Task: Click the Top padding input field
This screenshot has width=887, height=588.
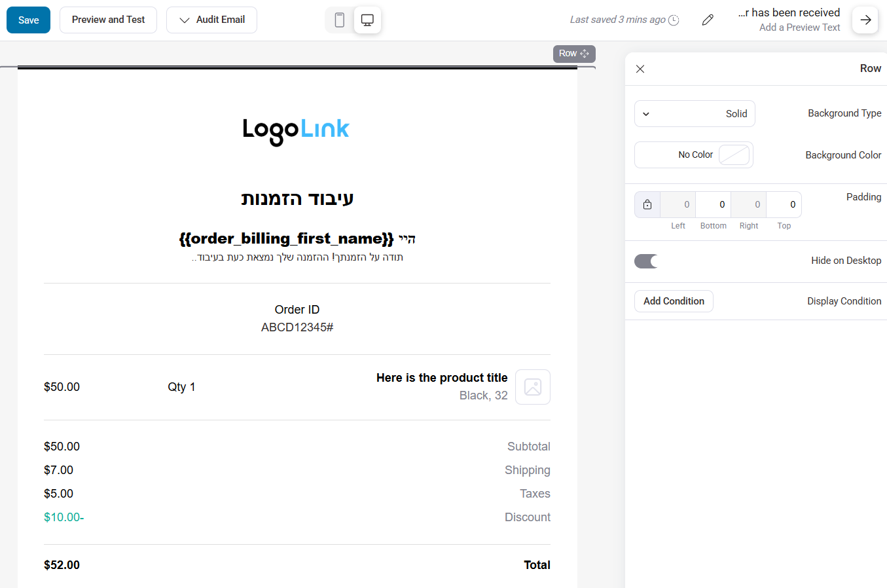Action: 784,204
